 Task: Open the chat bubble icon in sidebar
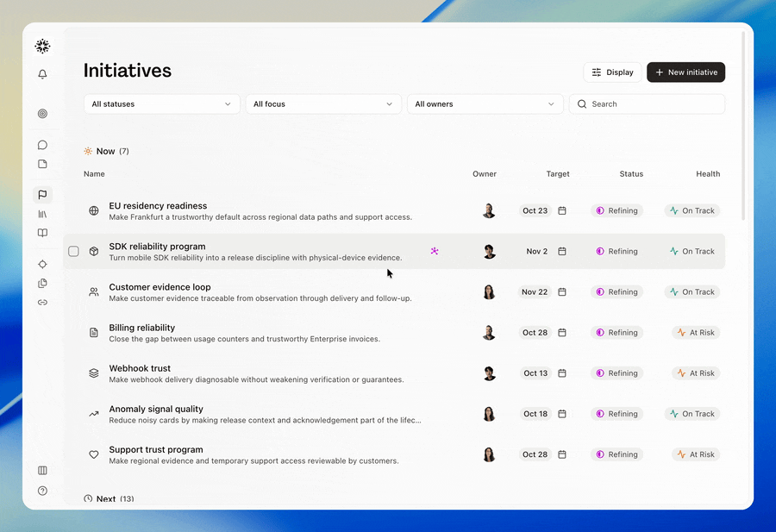[x=42, y=145]
